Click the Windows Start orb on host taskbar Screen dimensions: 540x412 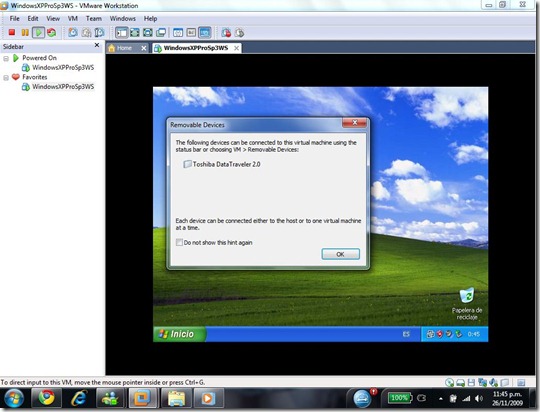[14, 399]
